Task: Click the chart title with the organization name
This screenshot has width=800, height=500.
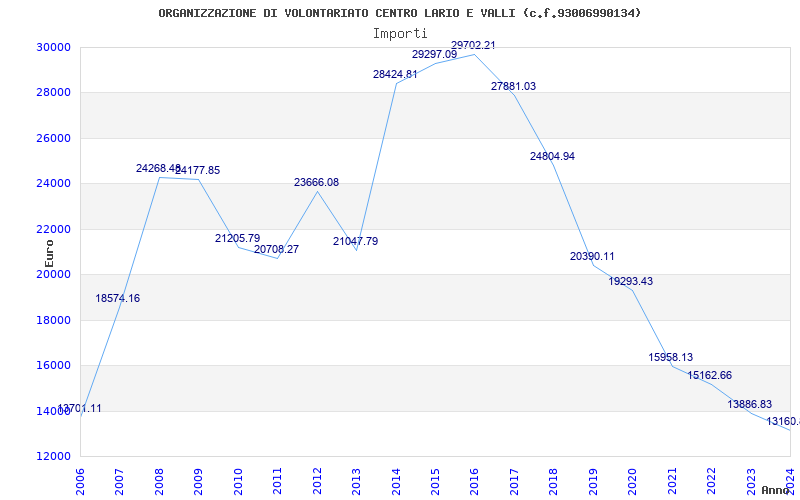Action: click(x=399, y=13)
